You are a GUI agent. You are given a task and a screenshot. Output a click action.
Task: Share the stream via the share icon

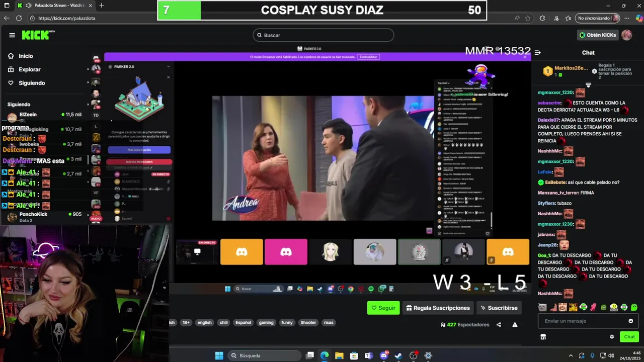tap(499, 325)
